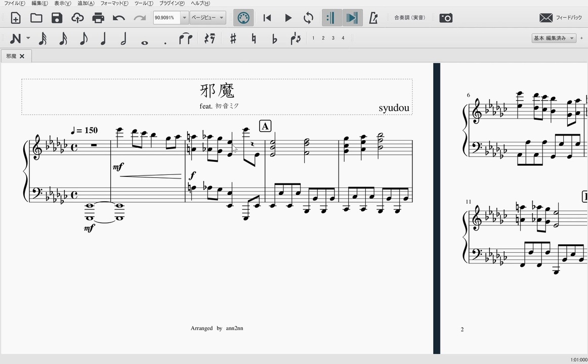Select the quarter note duration
Screen dimensions: 588x364
104,38
